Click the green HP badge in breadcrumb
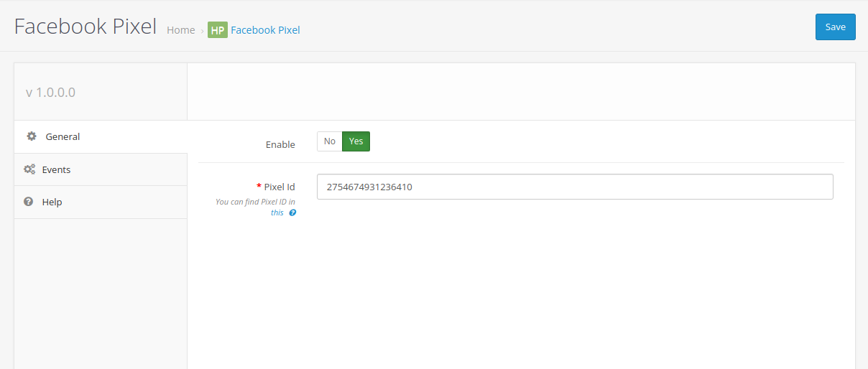The height and width of the screenshot is (369, 868). pyautogui.click(x=217, y=30)
